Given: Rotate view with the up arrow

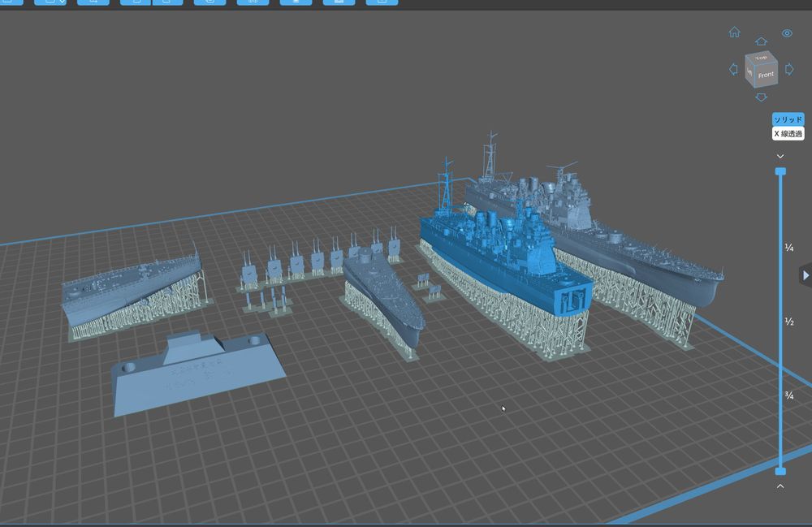Looking at the screenshot, I should [761, 41].
